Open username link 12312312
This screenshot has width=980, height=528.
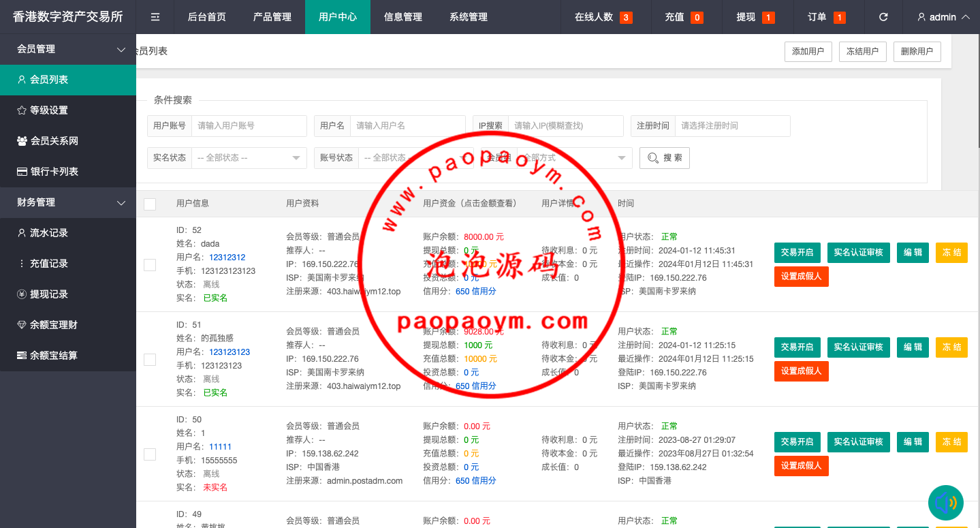click(227, 258)
